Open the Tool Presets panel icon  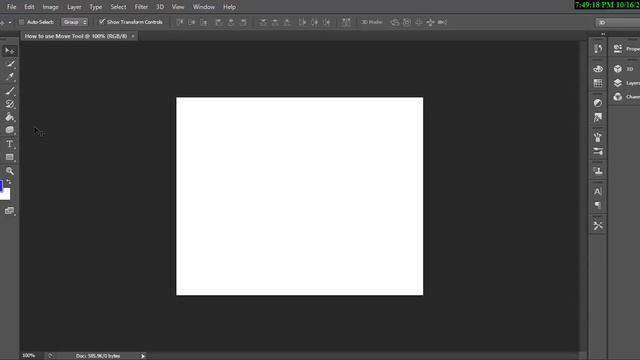(x=598, y=225)
